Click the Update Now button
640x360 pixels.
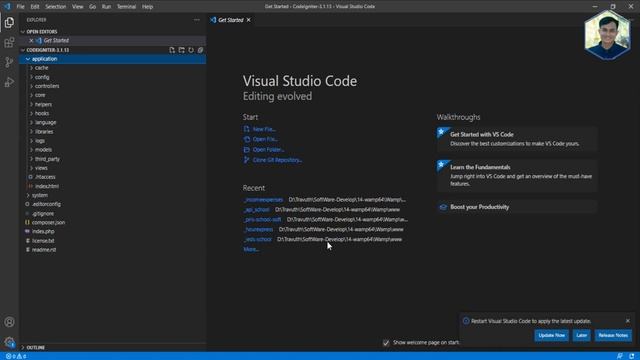pyautogui.click(x=551, y=336)
